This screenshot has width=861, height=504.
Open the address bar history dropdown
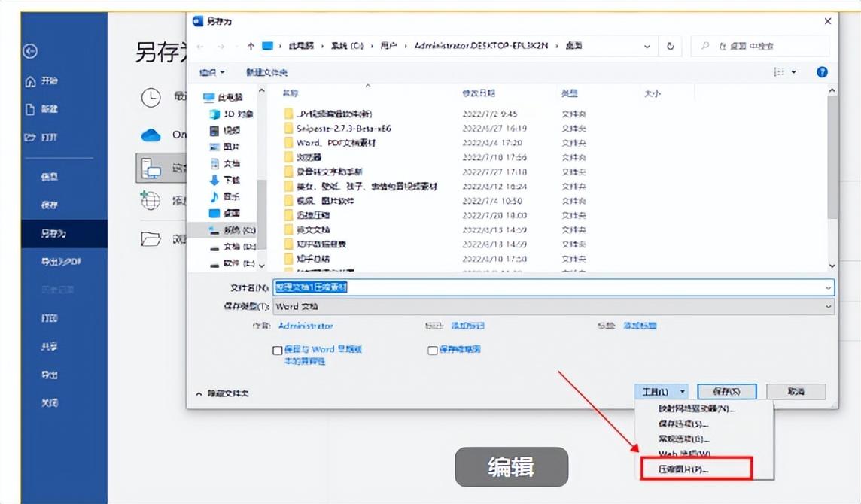[x=647, y=46]
